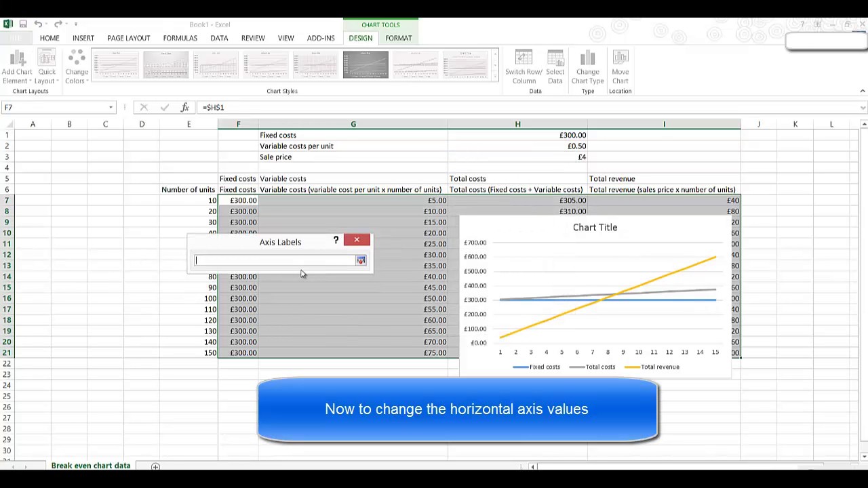Click the range selector icon in Axis Labels
This screenshot has width=868, height=488.
(x=361, y=260)
